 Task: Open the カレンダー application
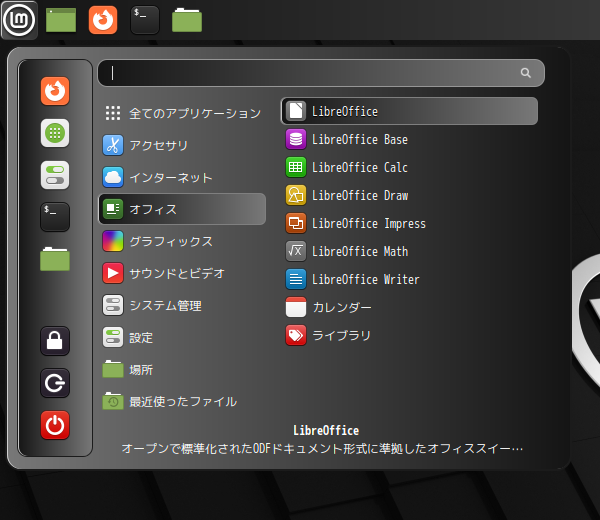409,307
